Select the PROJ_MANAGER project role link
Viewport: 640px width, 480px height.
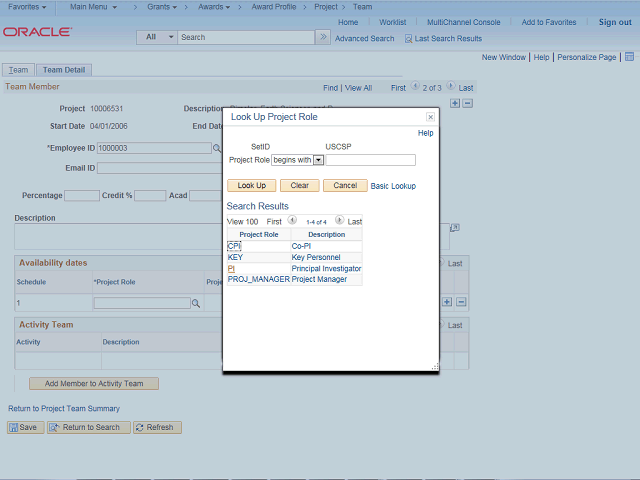tap(258, 280)
